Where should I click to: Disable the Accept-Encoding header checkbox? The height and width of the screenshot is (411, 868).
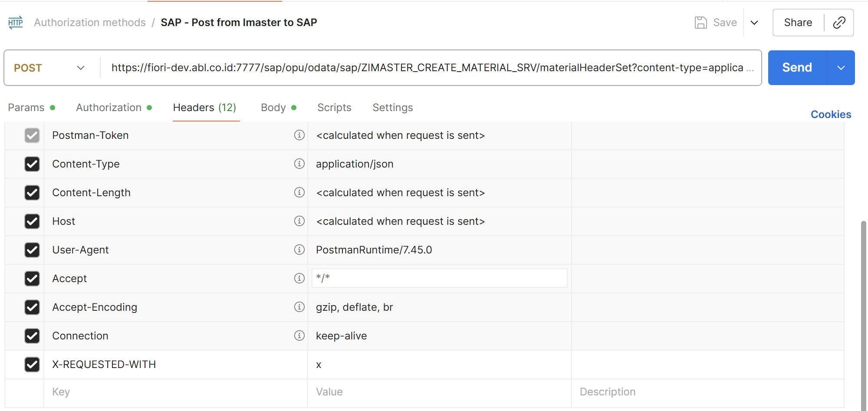(32, 307)
